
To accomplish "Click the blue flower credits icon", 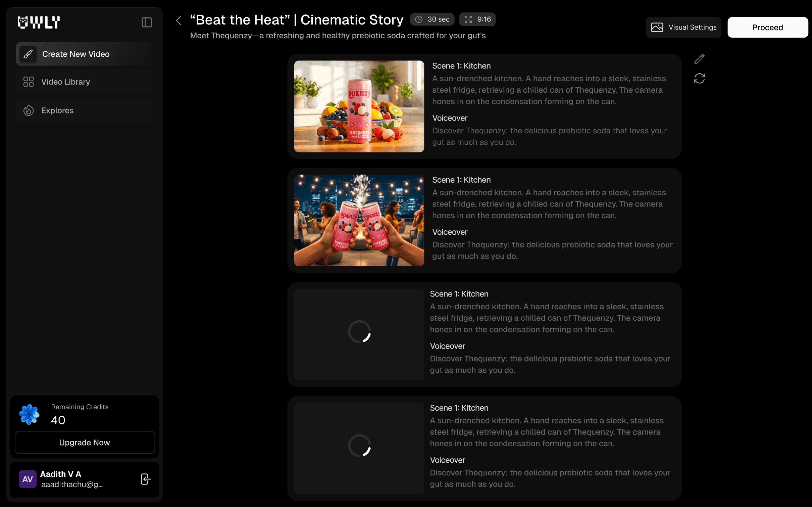I will coord(29,414).
